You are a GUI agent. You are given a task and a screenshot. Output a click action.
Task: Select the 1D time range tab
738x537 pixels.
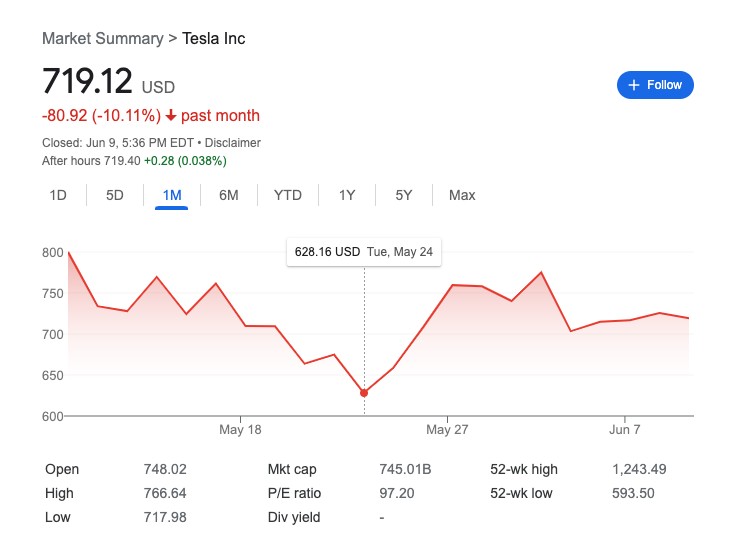click(58, 195)
